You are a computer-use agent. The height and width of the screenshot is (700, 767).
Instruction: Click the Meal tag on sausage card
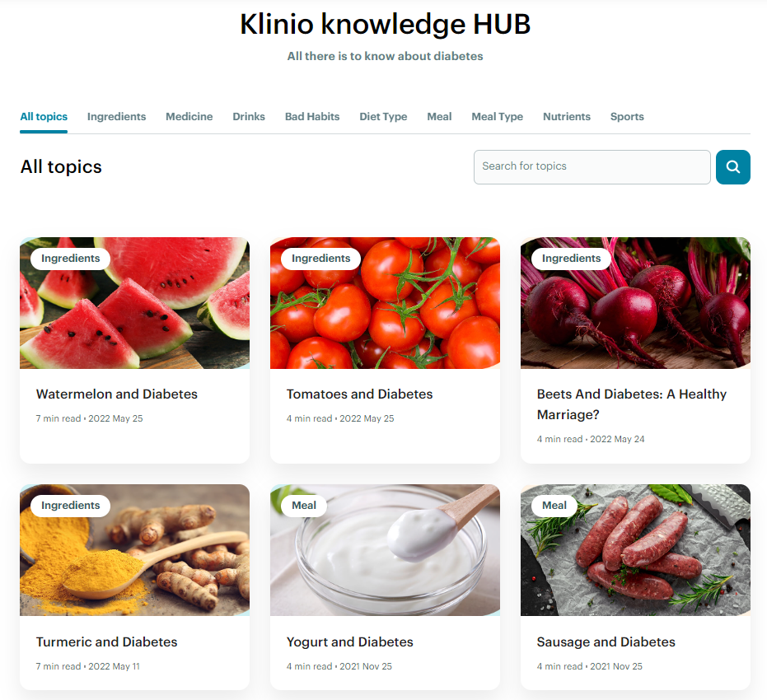(554, 506)
